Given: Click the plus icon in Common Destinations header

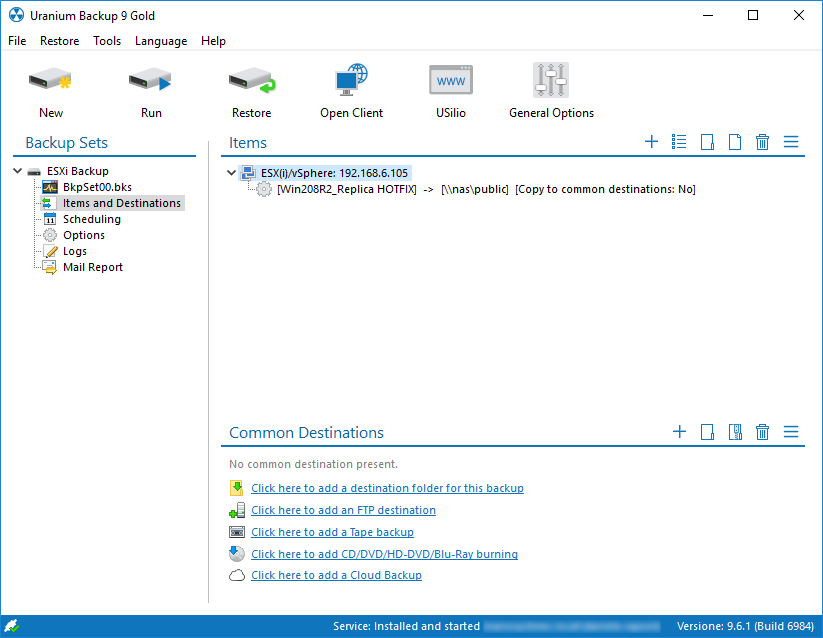Looking at the screenshot, I should pos(679,432).
